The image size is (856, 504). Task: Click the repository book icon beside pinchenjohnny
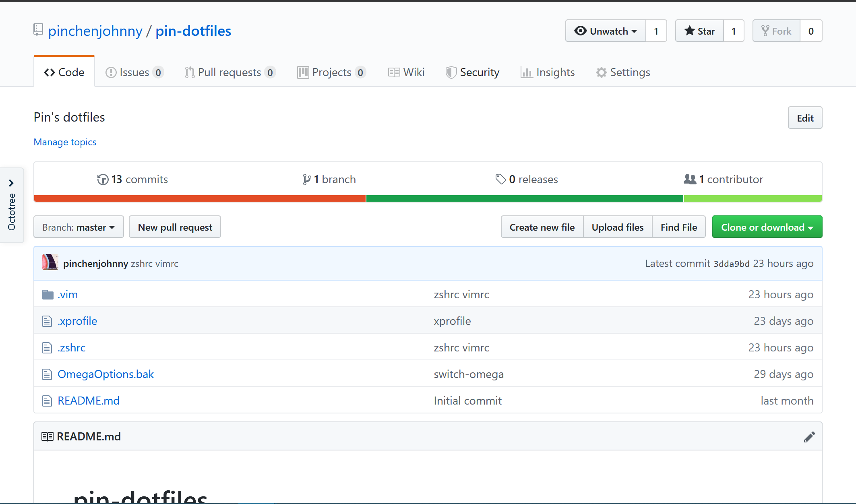[38, 30]
